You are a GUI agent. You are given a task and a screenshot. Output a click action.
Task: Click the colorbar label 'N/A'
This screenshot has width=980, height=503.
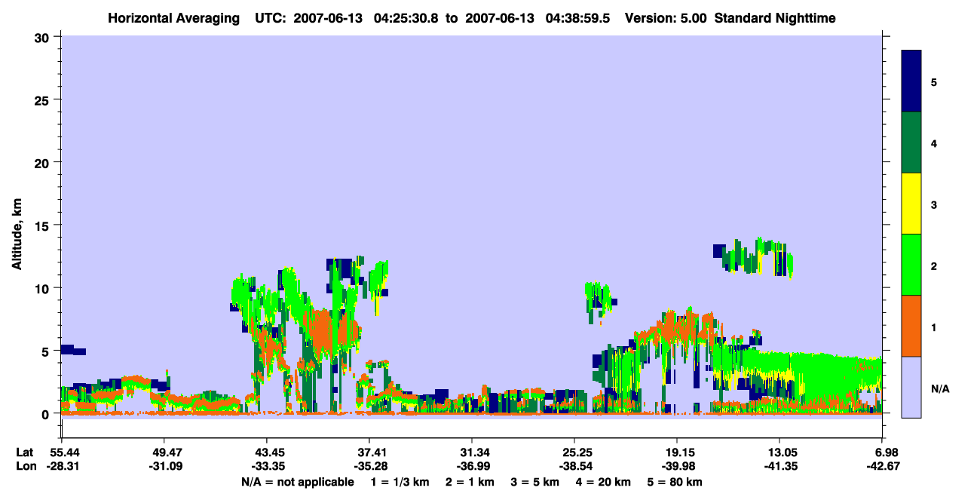[940, 389]
